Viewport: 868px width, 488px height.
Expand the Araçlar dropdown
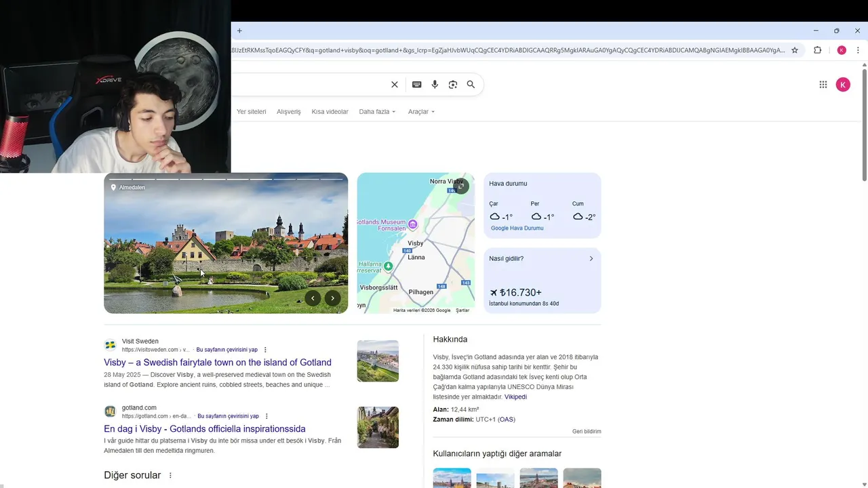click(x=421, y=112)
